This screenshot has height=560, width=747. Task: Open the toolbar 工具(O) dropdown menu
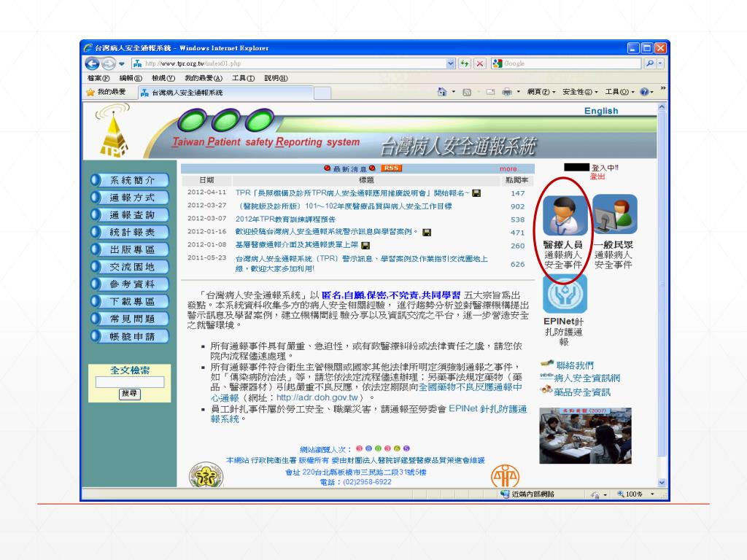[x=620, y=92]
